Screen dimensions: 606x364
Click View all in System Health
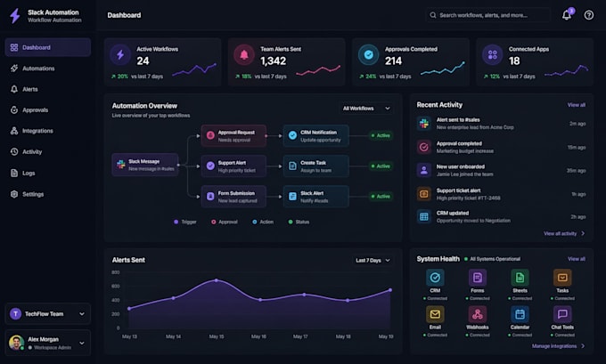pyautogui.click(x=577, y=259)
